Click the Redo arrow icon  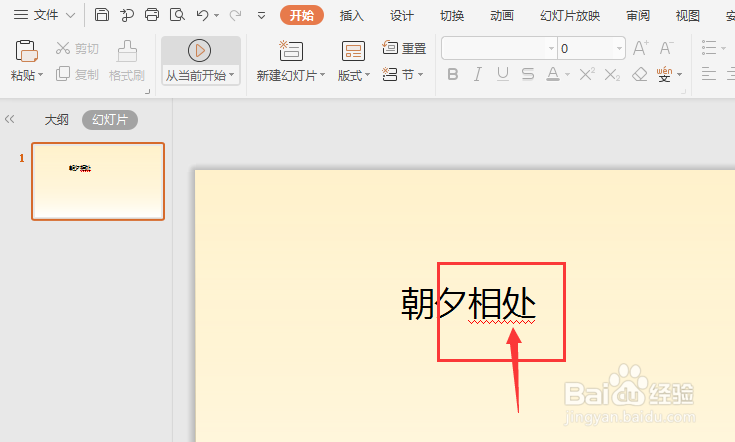point(235,15)
